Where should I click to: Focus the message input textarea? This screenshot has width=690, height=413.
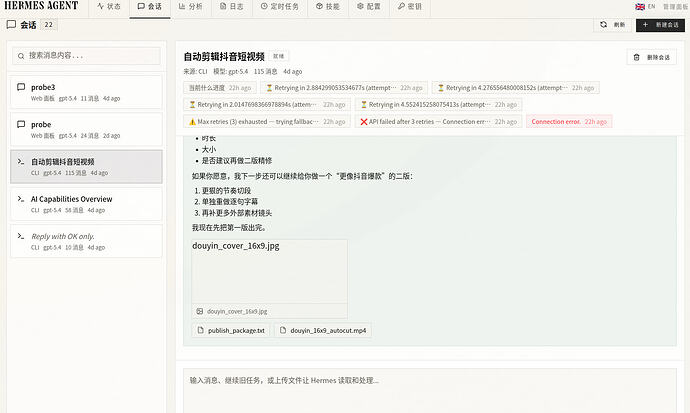[x=429, y=391]
